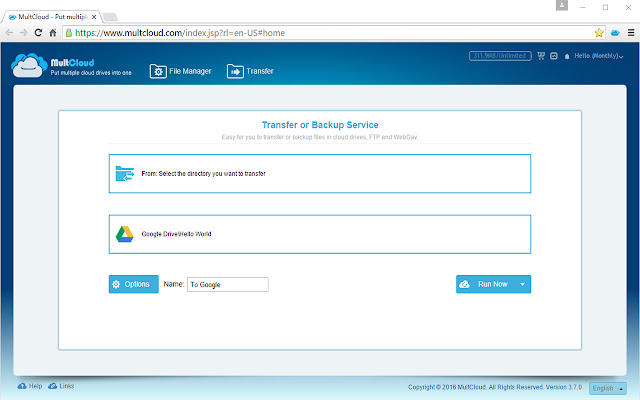640x400 pixels.
Task: Open the File Manager section
Action: pyautogui.click(x=180, y=71)
